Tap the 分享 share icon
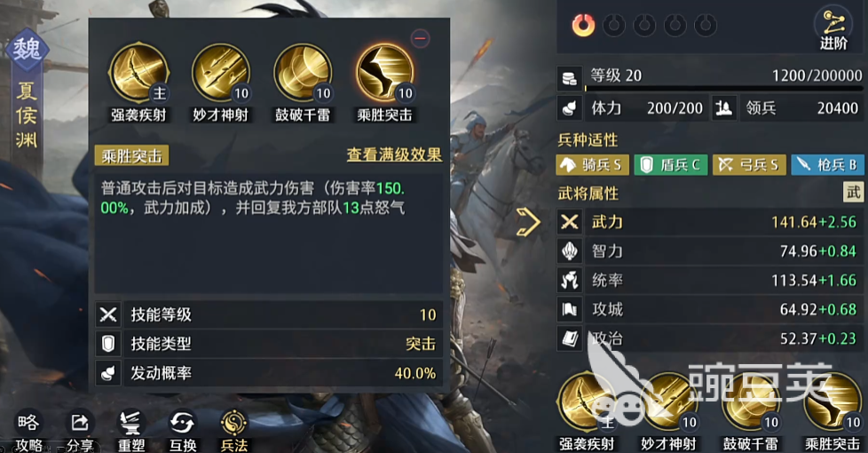Image resolution: width=868 pixels, height=453 pixels. tap(80, 430)
